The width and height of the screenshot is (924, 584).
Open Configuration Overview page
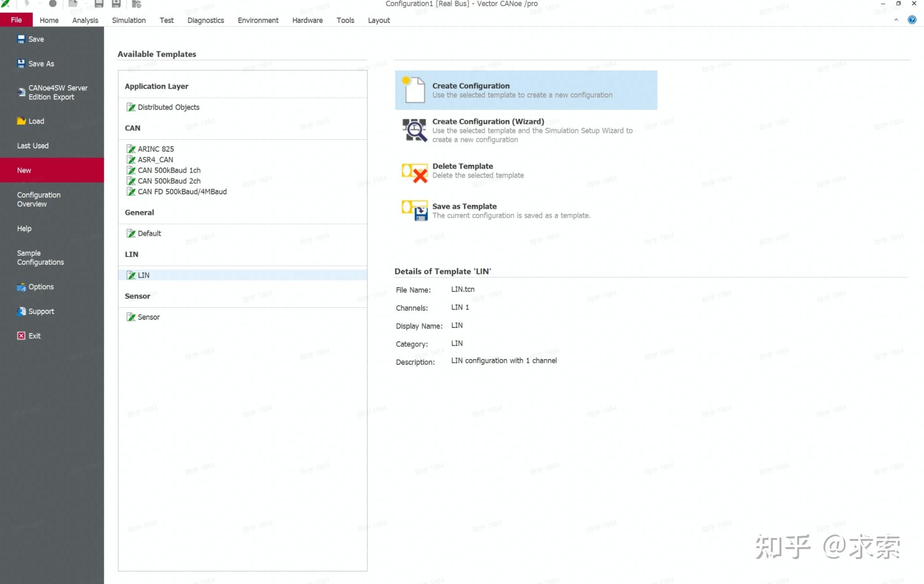pos(38,200)
